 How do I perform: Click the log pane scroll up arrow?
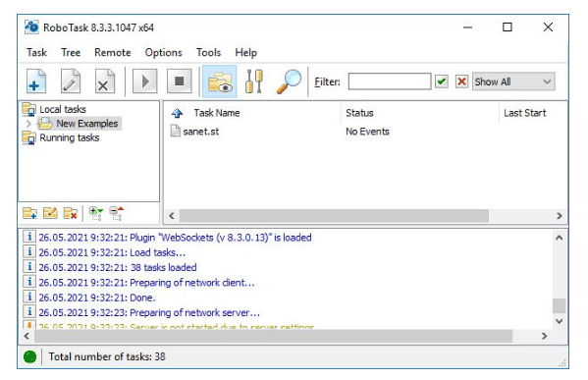tap(559, 238)
